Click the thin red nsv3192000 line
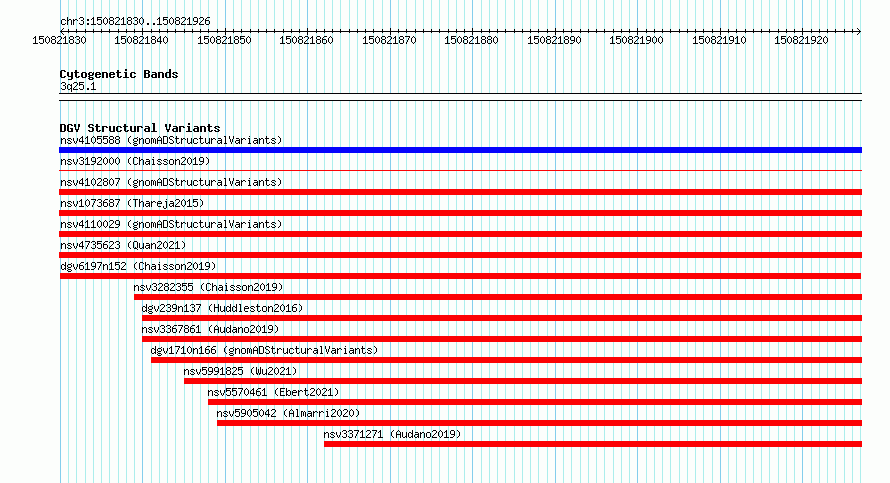 pyautogui.click(x=460, y=170)
